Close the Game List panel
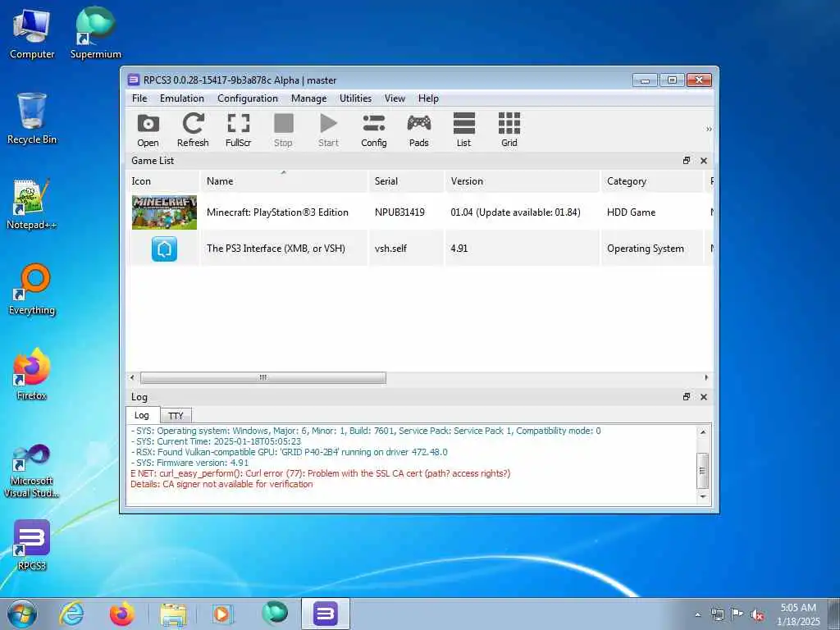This screenshot has height=630, width=840. click(704, 161)
